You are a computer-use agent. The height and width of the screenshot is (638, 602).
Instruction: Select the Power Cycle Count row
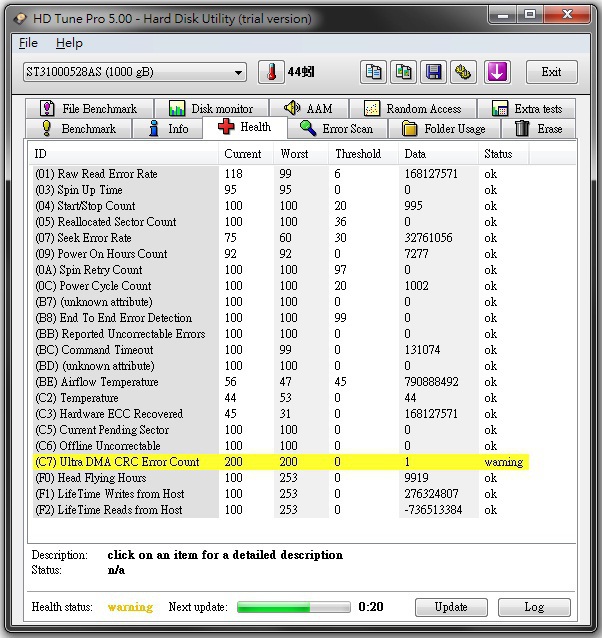[x=281, y=286]
